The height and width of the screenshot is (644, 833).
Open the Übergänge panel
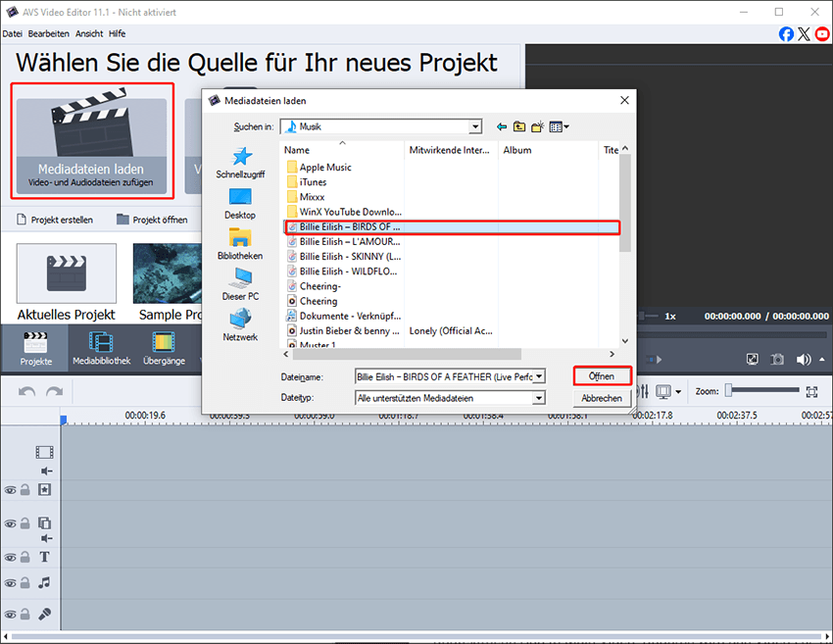165,348
